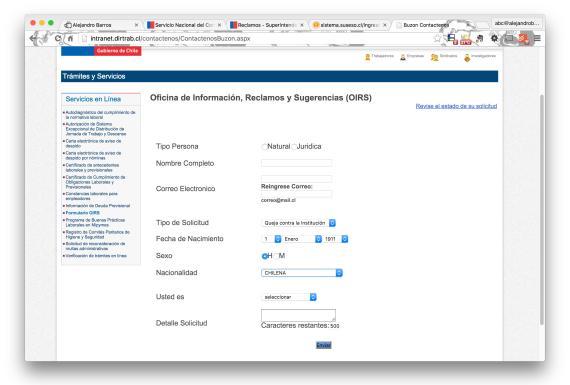Image resolution: width=570 pixels, height=385 pixels.
Task: Open the birth year dropdown showing 1911
Action: [336, 239]
